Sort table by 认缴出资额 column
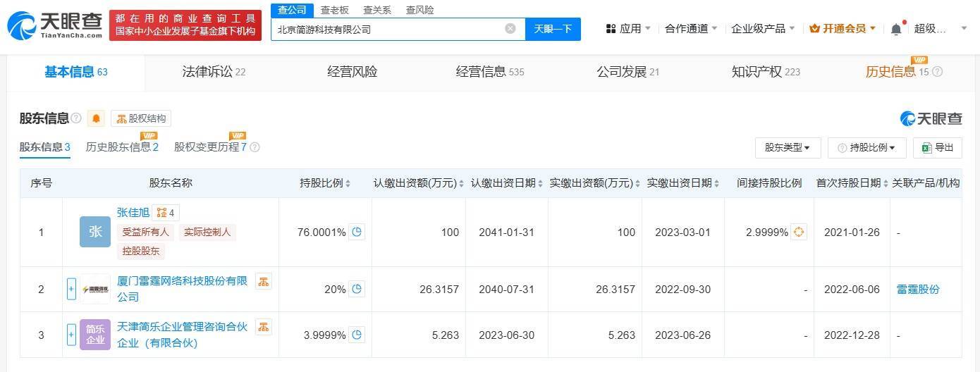This screenshot has height=372, width=980. 418,183
